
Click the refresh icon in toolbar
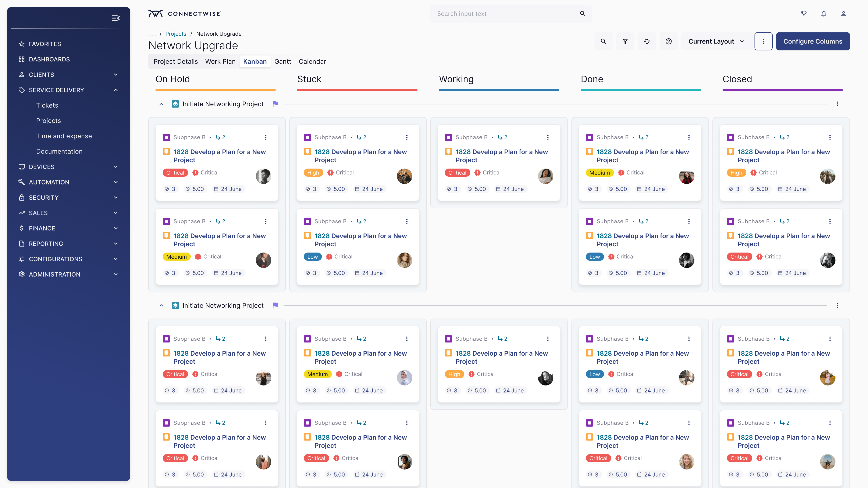pyautogui.click(x=647, y=42)
